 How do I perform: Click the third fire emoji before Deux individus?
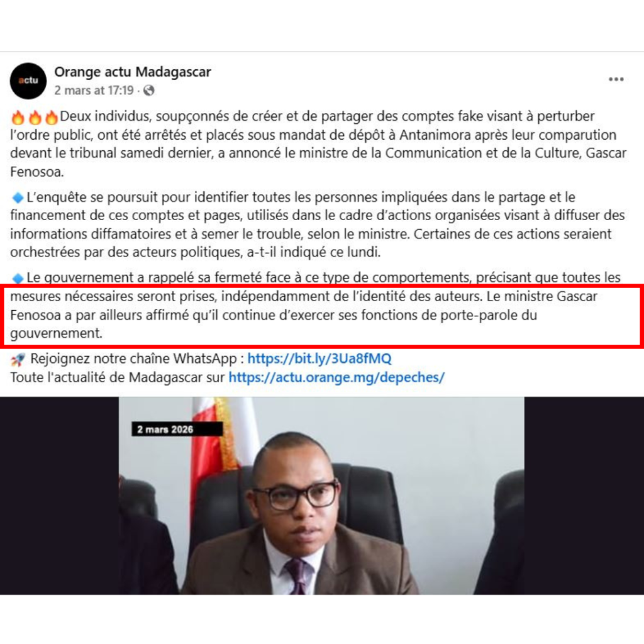pos(52,118)
